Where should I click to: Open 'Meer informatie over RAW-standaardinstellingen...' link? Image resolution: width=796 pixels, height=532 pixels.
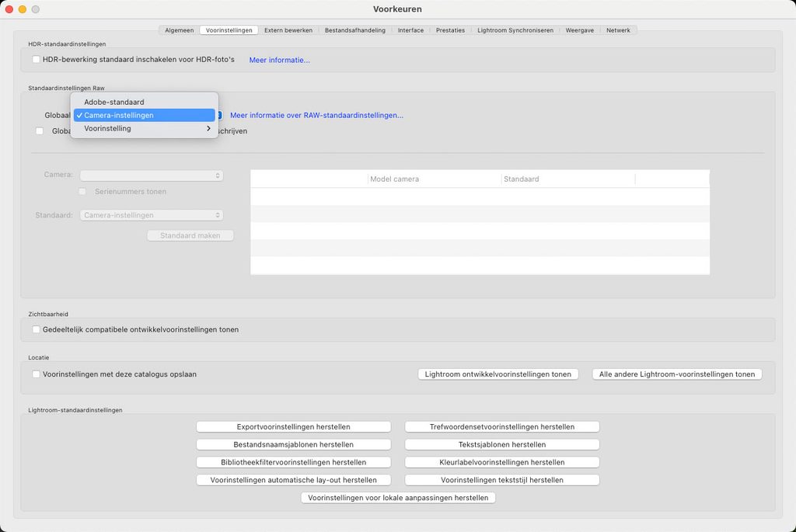pos(317,115)
